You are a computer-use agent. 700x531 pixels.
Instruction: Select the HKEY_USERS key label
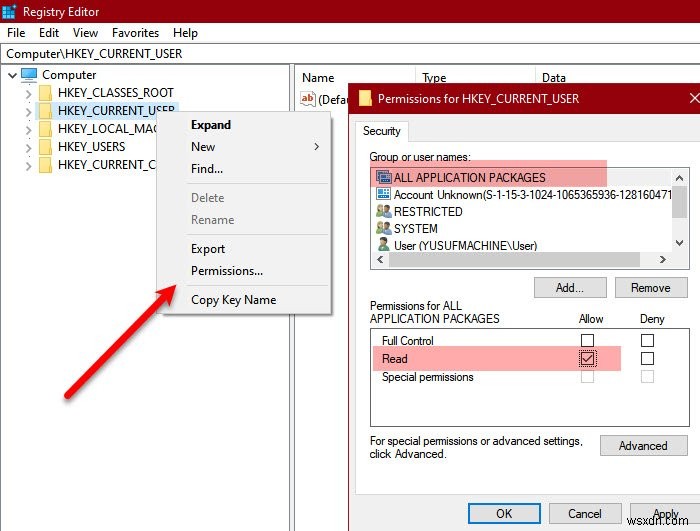click(92, 147)
